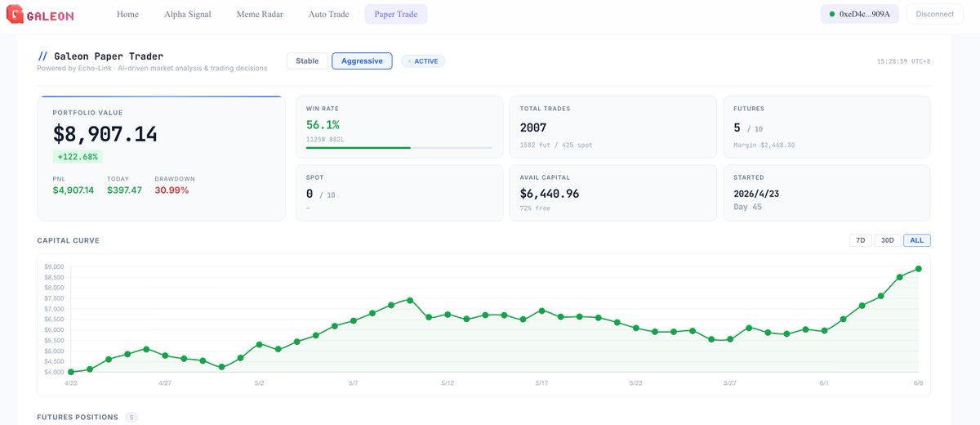Click the +122.68% gain badge
Image resolution: width=980 pixels, height=425 pixels.
[78, 157]
